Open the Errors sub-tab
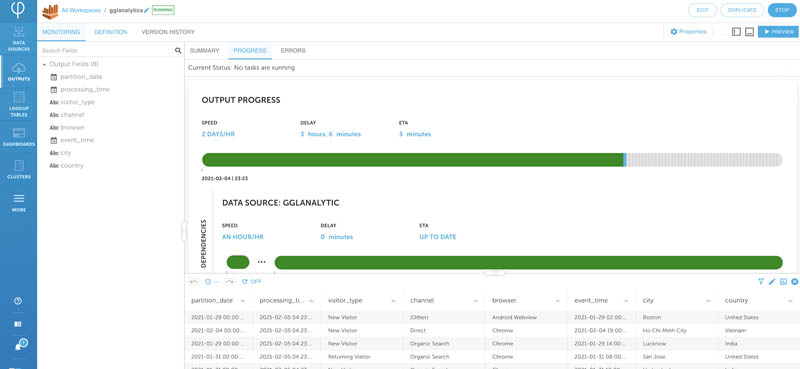Image resolution: width=800 pixels, height=369 pixels. [x=293, y=51]
